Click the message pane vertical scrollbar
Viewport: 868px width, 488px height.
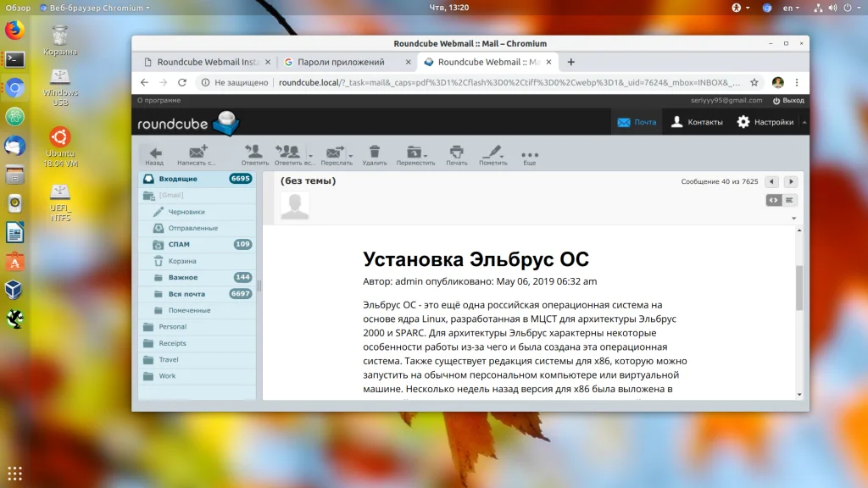[799, 288]
